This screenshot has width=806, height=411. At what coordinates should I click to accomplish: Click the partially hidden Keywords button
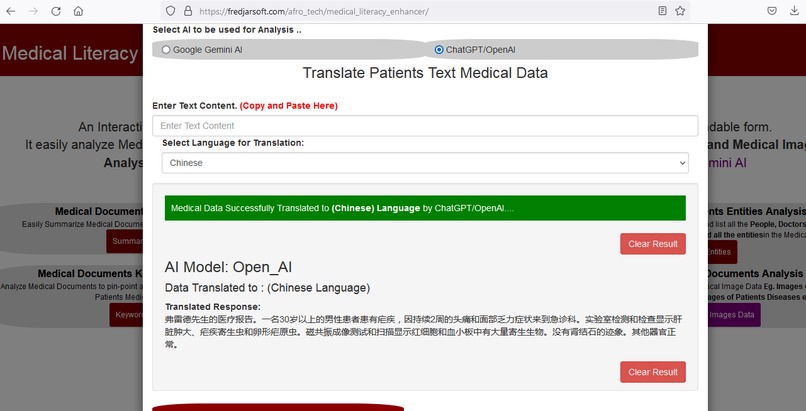coord(126,315)
